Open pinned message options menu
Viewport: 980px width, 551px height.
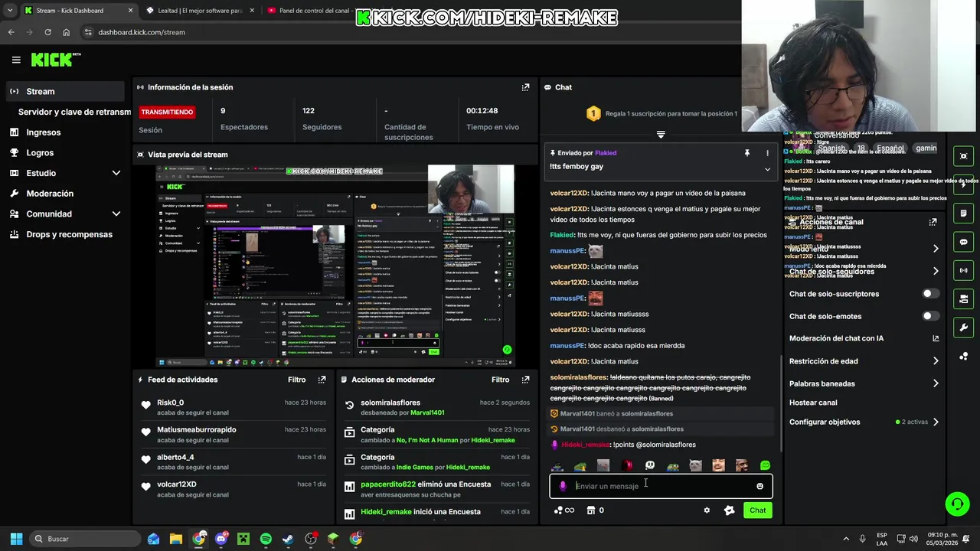pos(767,153)
